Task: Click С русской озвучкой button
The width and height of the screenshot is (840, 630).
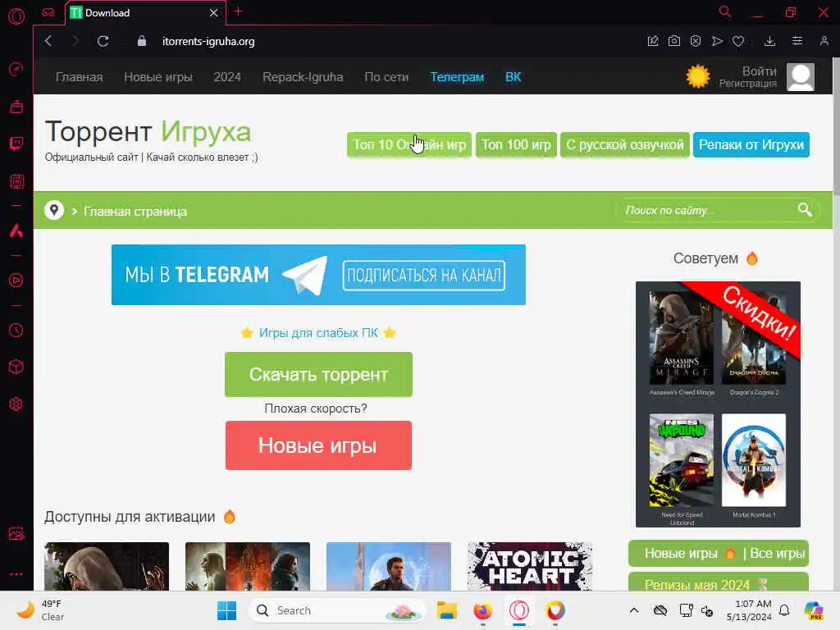Action: point(624,144)
